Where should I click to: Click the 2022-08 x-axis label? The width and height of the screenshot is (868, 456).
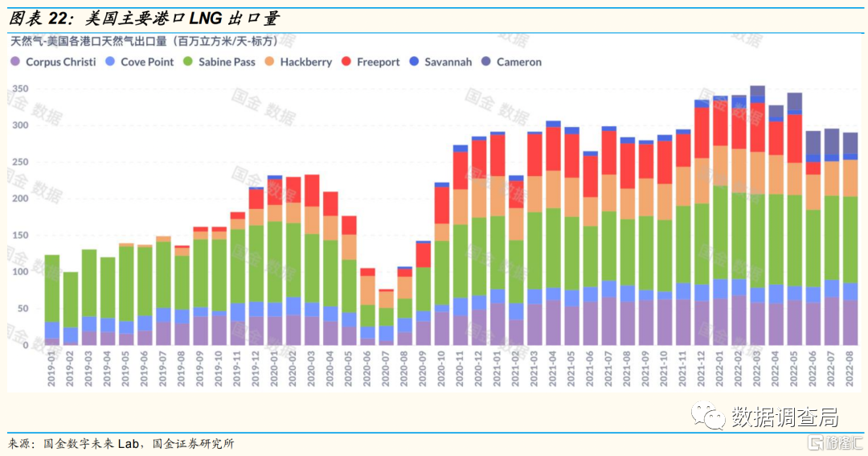click(850, 368)
